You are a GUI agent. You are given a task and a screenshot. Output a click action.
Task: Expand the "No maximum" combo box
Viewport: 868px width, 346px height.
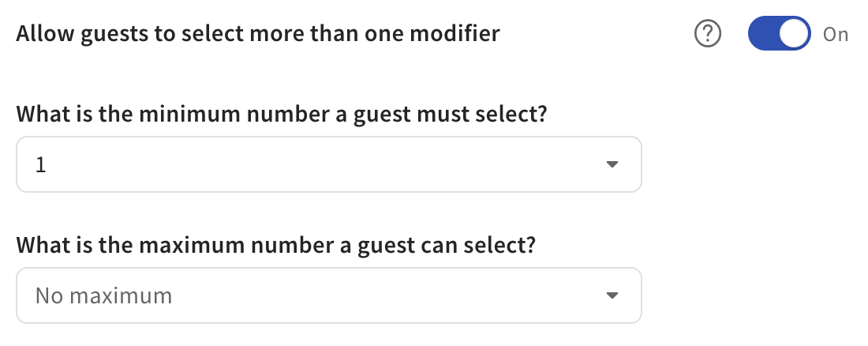tap(328, 296)
